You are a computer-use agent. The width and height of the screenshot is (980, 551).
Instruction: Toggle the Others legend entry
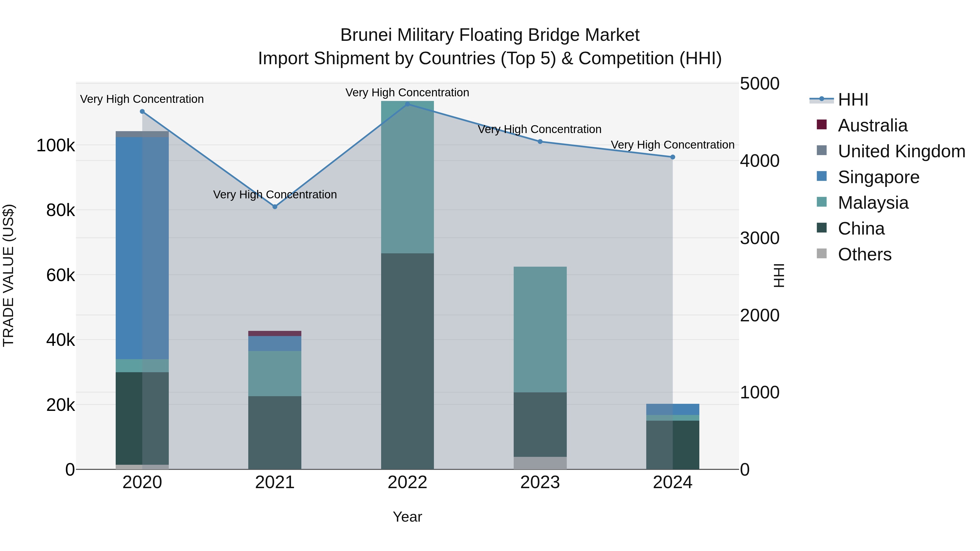click(x=854, y=254)
